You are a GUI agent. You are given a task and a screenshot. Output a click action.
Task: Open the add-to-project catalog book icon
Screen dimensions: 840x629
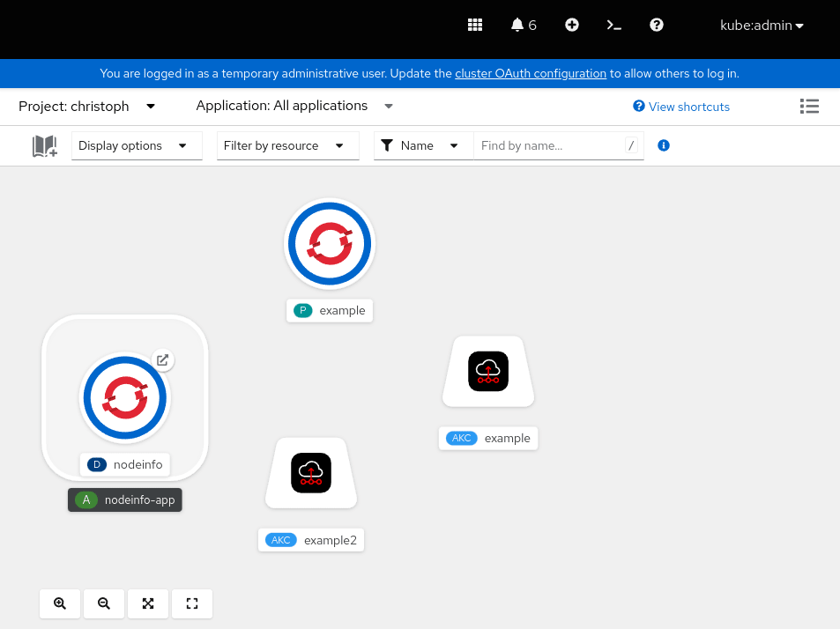click(44, 145)
